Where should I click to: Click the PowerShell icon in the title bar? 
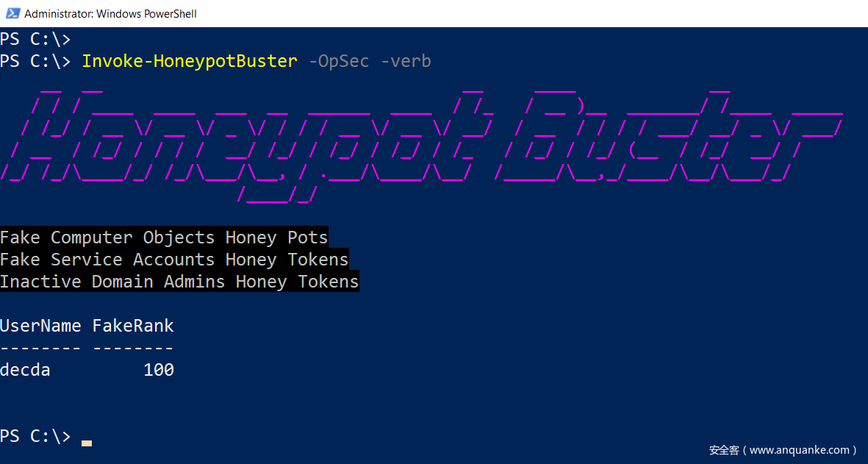(12, 13)
